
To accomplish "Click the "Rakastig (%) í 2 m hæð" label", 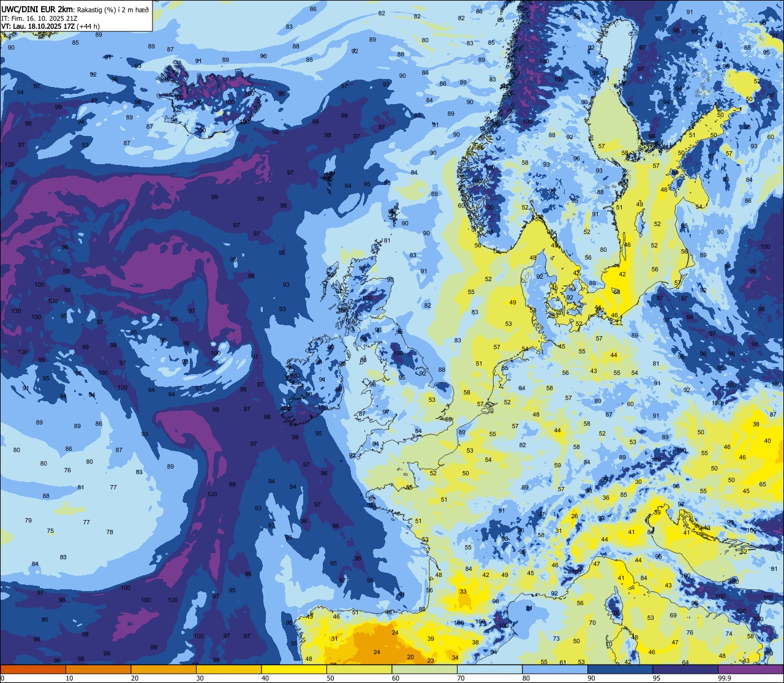I will click(x=111, y=10).
